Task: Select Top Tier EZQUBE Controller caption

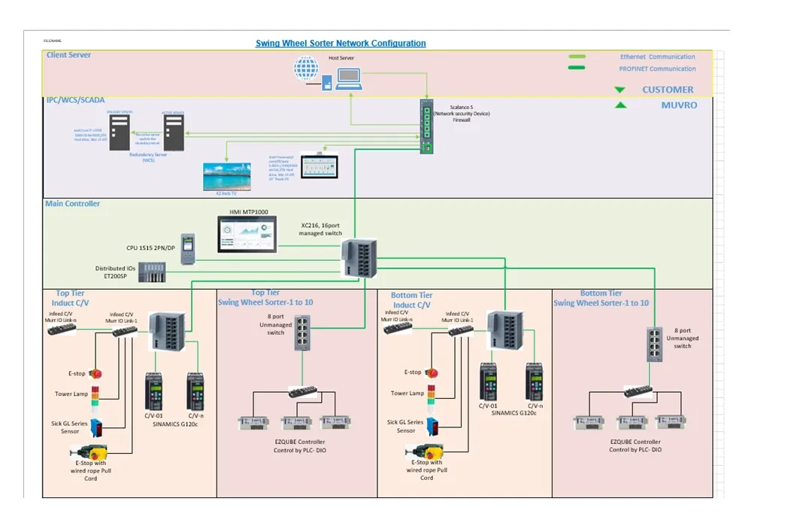Action: (300, 446)
